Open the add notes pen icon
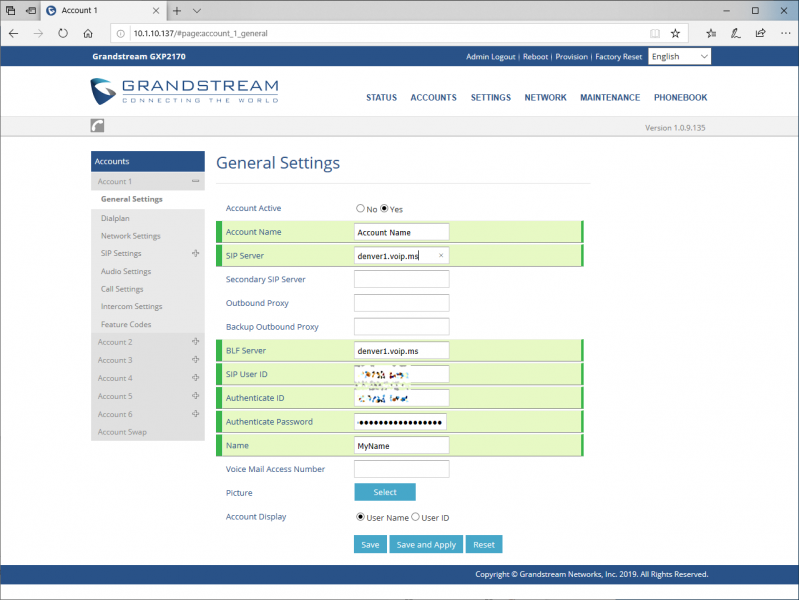Screen dimensions: 799x600 click(x=735, y=34)
